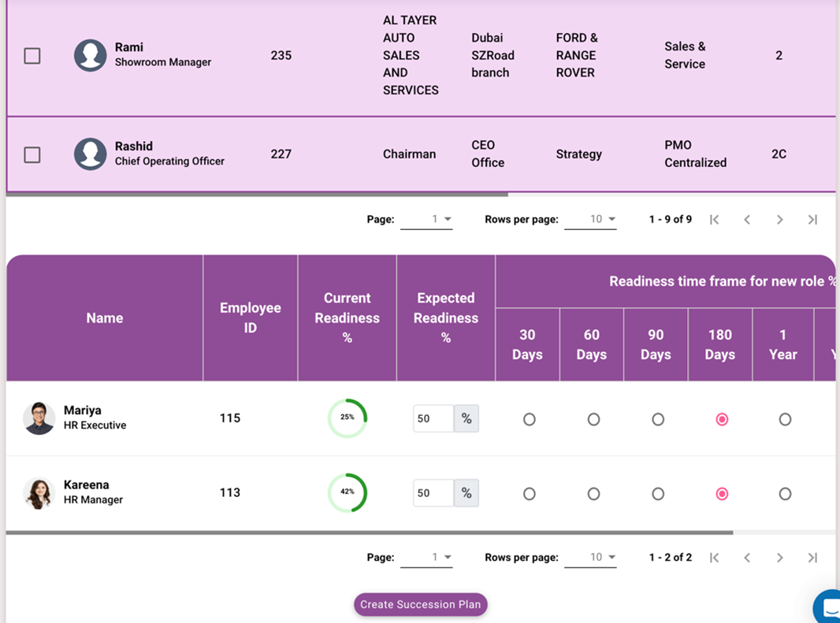Go to previous page in lower table pagination
The height and width of the screenshot is (623, 840).
click(x=747, y=558)
